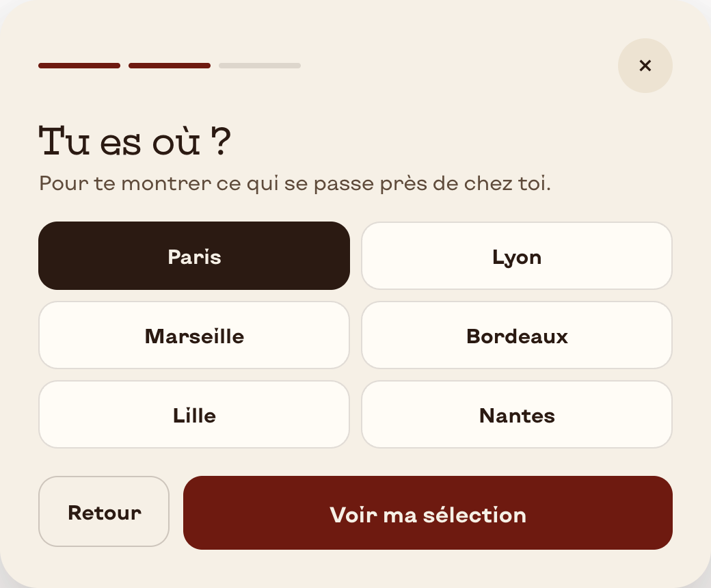Dismiss the location prompt via round X button

click(x=645, y=66)
